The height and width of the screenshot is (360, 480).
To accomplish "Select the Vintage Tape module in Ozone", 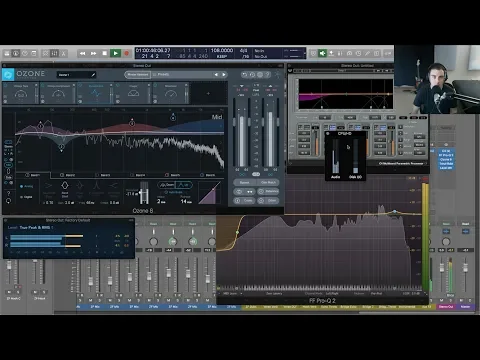I will (x=21, y=94).
